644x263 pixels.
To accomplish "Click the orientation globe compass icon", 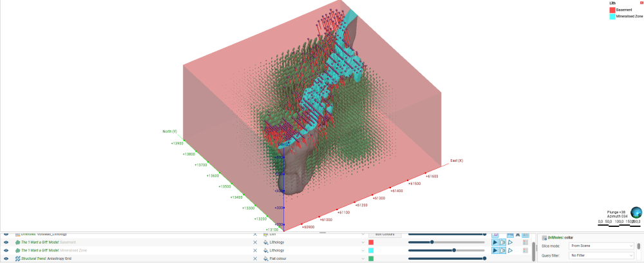I will pyautogui.click(x=636, y=213).
